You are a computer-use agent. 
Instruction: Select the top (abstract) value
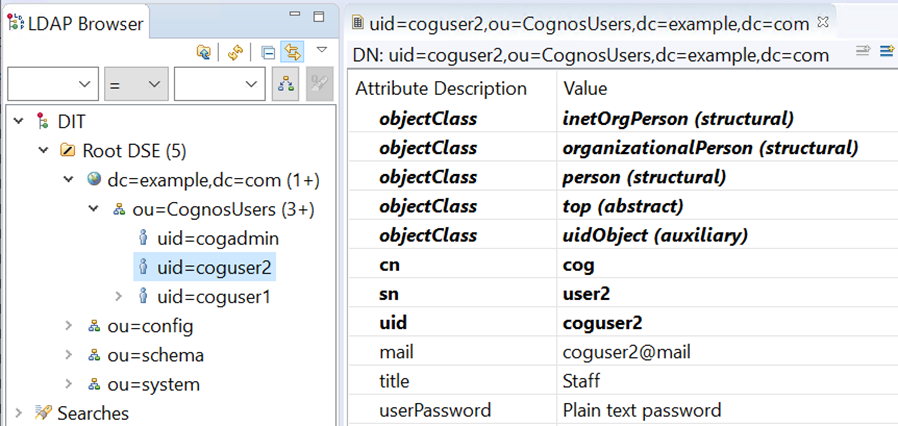[623, 206]
